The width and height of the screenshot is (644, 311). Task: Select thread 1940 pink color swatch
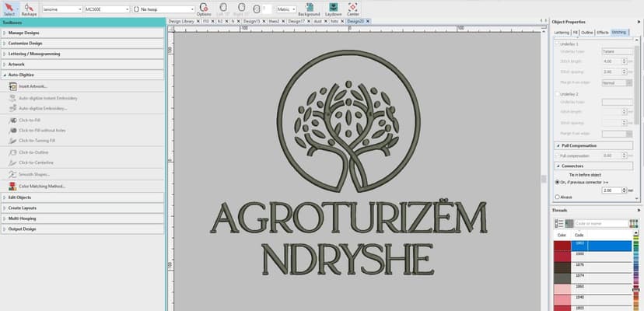(x=562, y=300)
